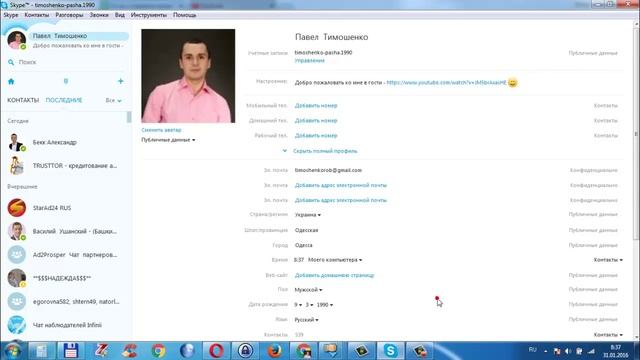Click first Добавить адрес электронной почты link

(341, 185)
